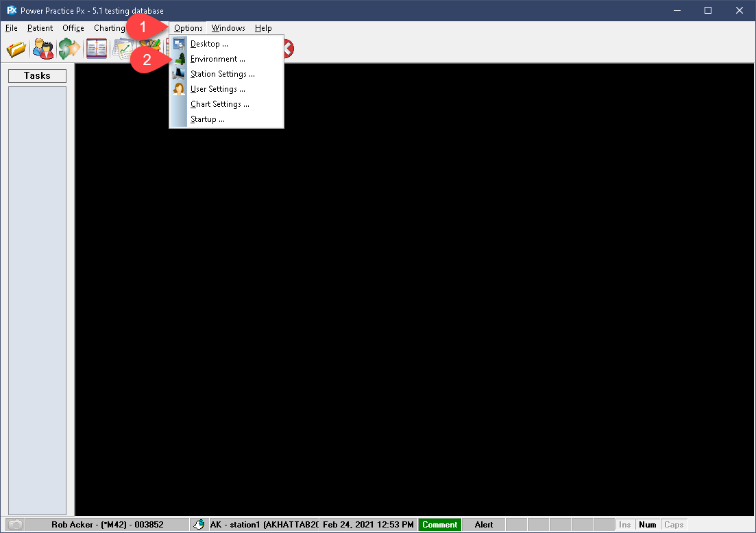Click the station icon beside AK - station1
This screenshot has width=756, height=533.
(x=199, y=524)
